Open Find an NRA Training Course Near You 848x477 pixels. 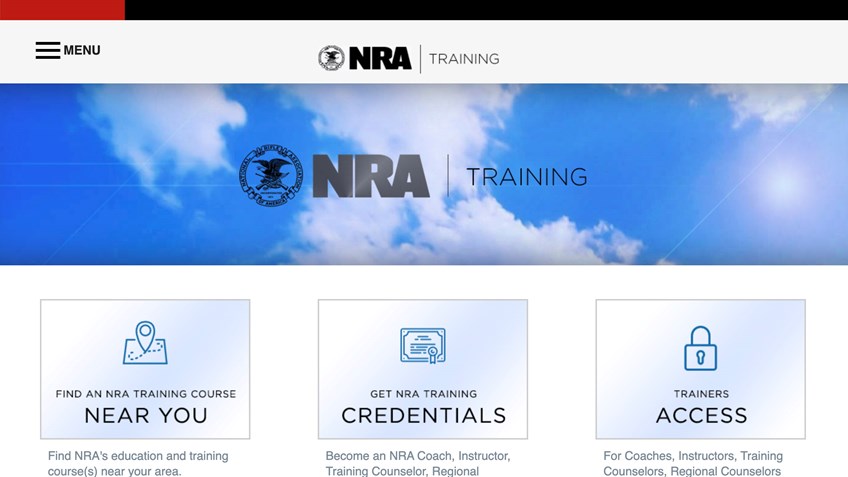coord(145,369)
